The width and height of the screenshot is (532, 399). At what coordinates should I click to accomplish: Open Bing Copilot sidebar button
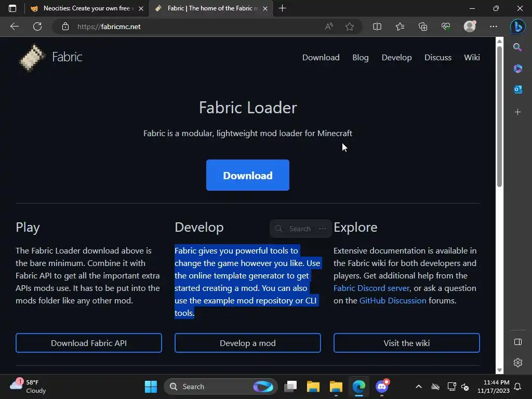tap(517, 26)
